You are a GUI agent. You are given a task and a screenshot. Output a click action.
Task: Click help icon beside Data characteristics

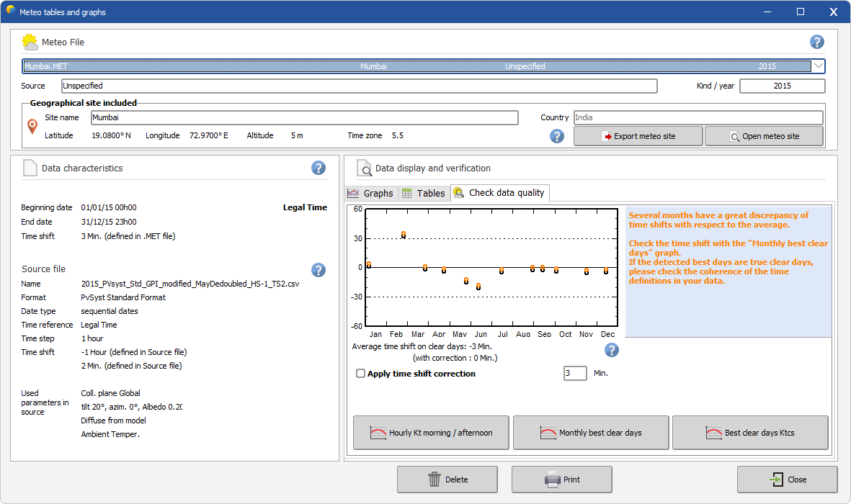[318, 168]
